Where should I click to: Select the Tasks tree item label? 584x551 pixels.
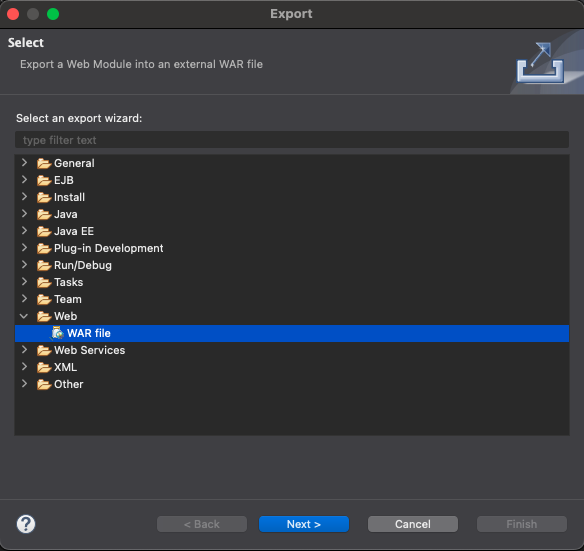click(69, 282)
